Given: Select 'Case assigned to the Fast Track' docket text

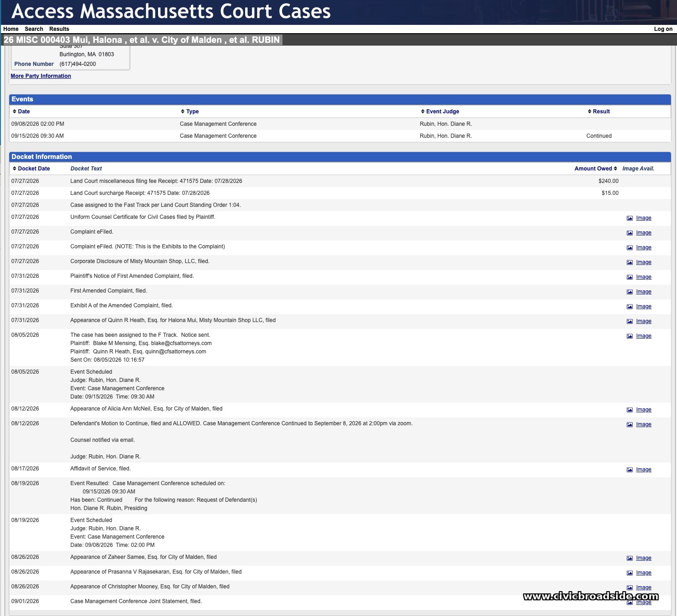Looking at the screenshot, I should tap(156, 205).
